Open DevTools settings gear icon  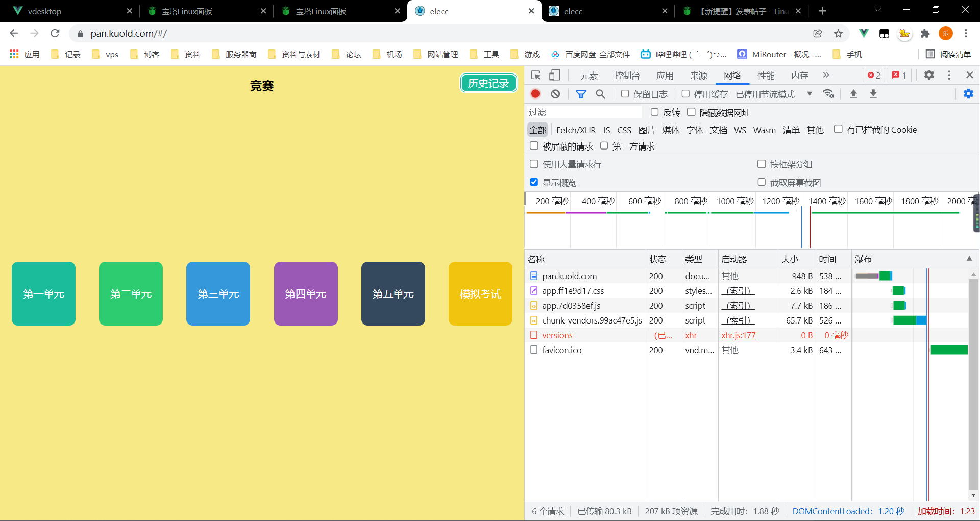929,75
